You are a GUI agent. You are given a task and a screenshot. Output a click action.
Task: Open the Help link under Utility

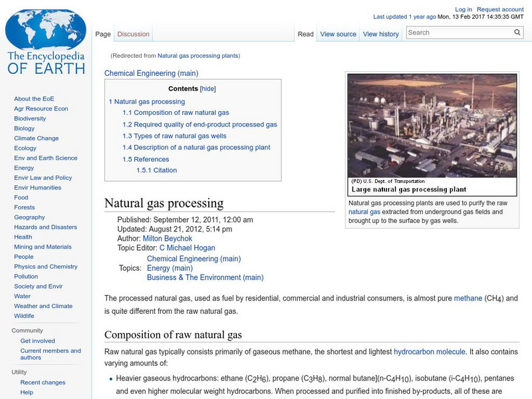pyautogui.click(x=27, y=392)
